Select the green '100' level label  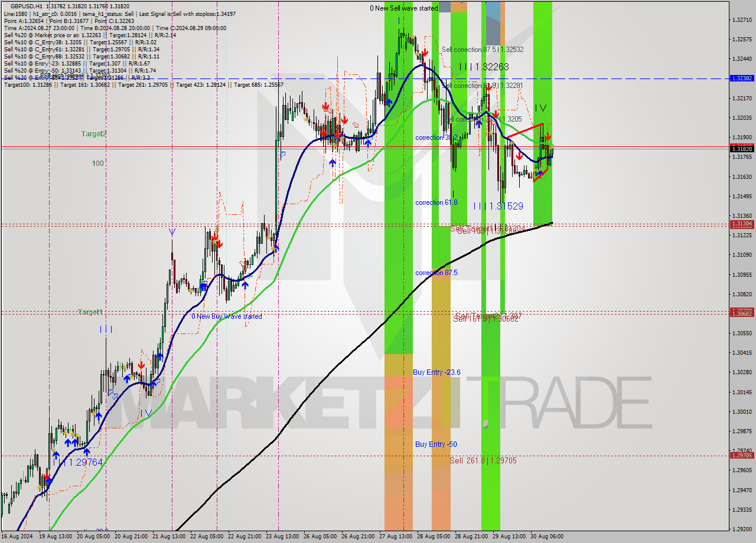pyautogui.click(x=97, y=163)
